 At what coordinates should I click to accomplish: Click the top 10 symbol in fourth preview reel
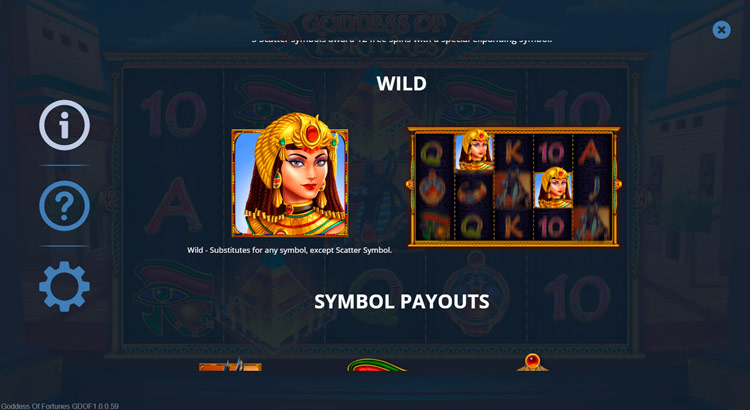tap(553, 153)
